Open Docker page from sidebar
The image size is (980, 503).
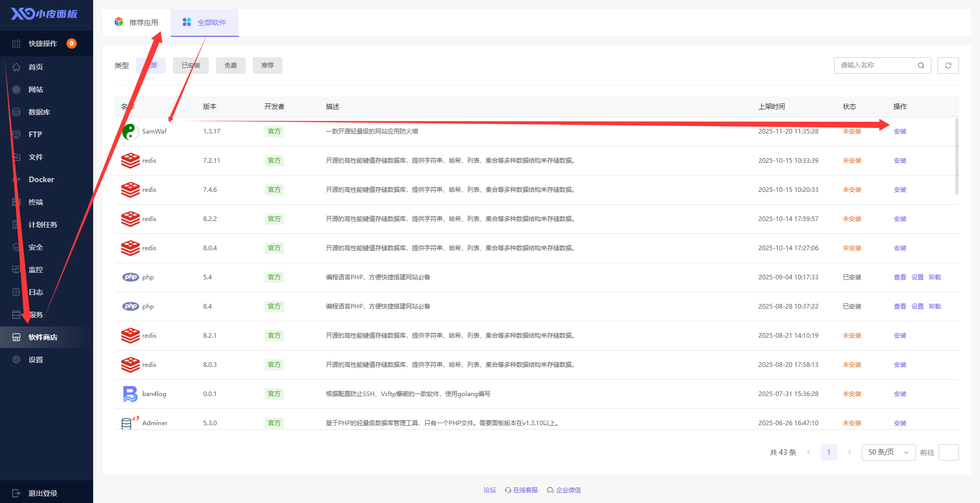(x=41, y=180)
